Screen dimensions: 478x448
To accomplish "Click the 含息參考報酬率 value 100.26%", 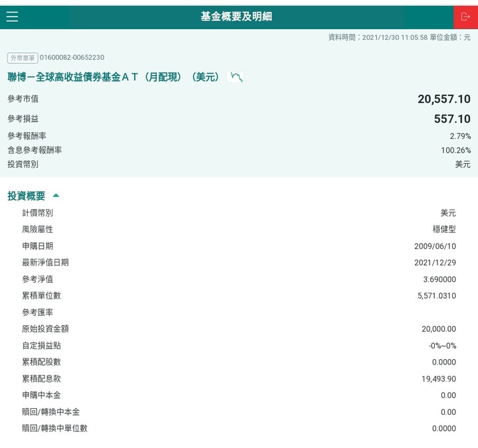I will [x=455, y=150].
